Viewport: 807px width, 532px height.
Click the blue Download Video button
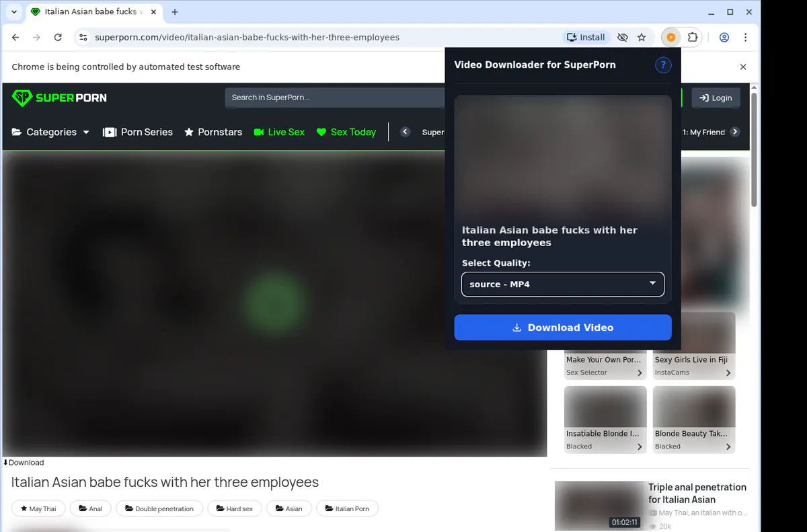pos(563,328)
